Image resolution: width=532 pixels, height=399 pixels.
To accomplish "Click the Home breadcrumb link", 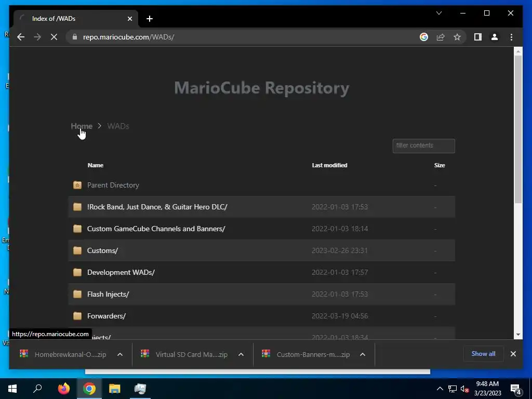I will (x=82, y=126).
